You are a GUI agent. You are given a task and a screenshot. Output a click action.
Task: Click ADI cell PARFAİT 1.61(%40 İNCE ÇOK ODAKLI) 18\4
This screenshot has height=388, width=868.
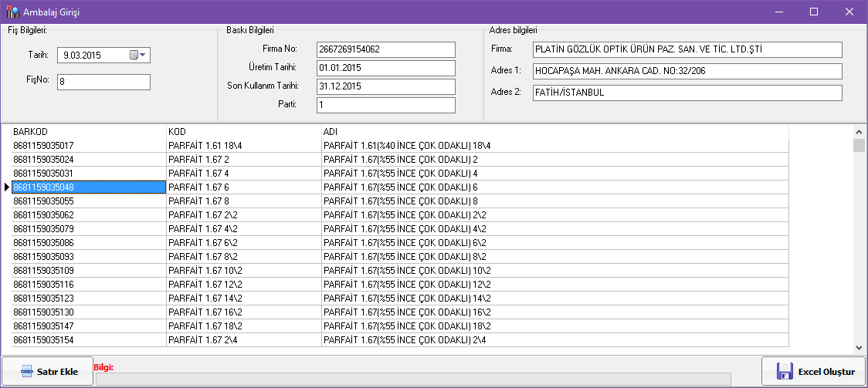555,146
